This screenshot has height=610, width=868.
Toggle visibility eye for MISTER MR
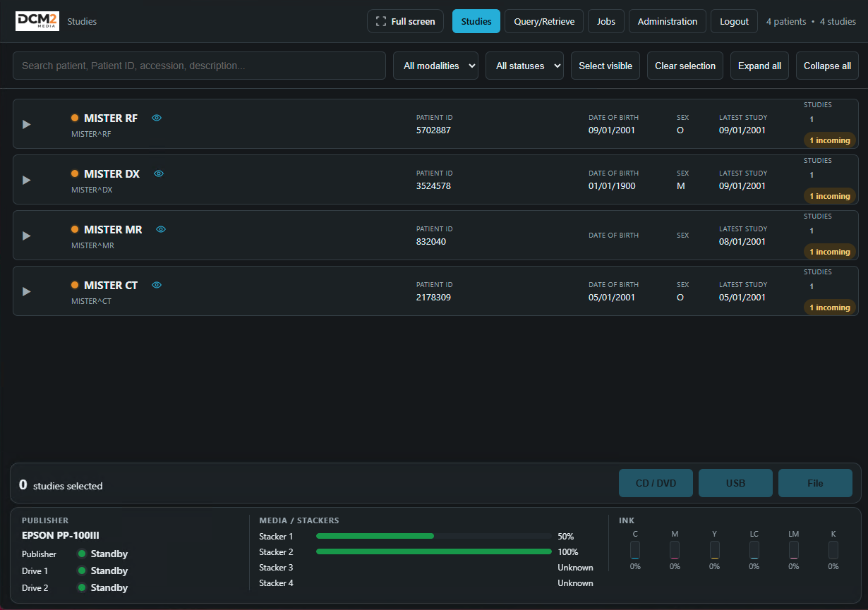(x=161, y=229)
